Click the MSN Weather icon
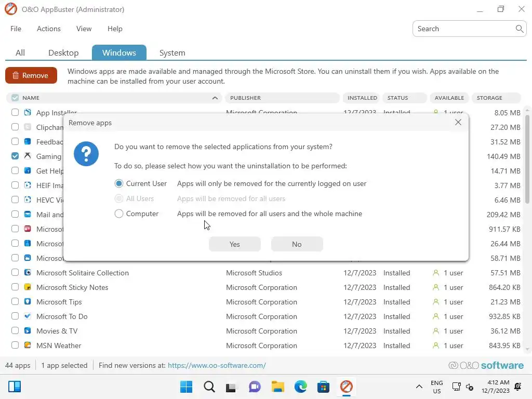 click(28, 345)
